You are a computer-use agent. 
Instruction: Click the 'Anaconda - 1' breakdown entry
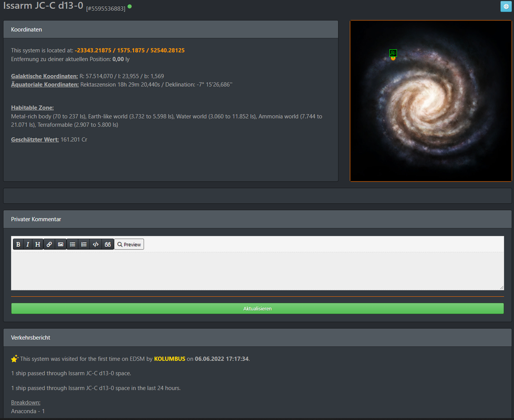point(28,411)
